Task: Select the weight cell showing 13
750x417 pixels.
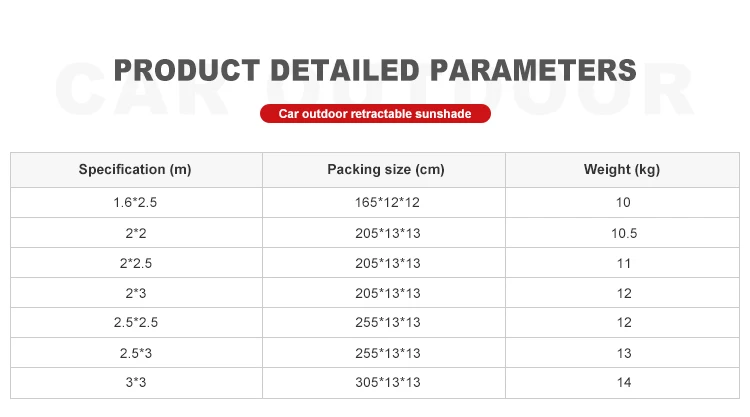Action: [x=622, y=352]
